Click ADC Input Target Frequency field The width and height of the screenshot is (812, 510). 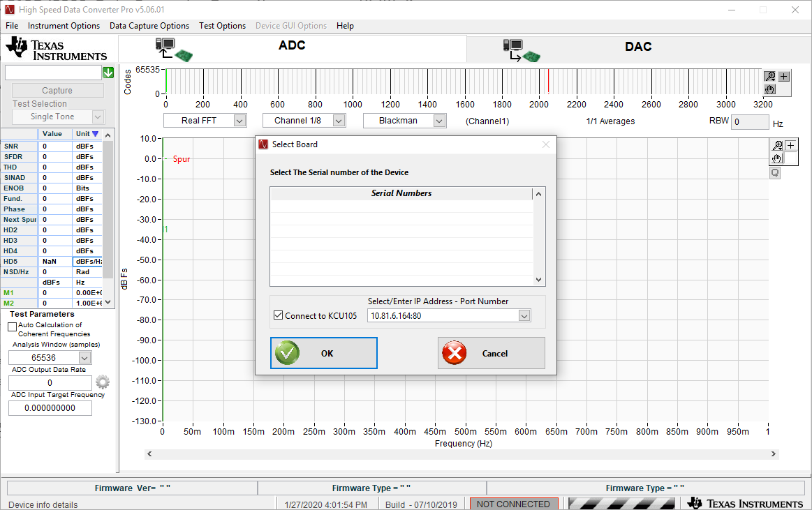point(50,408)
